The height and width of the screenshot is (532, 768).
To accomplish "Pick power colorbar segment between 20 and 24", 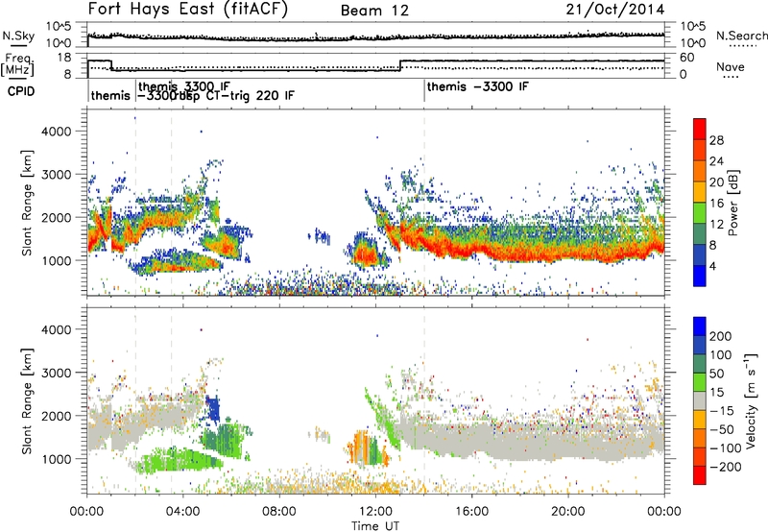I will pos(700,172).
